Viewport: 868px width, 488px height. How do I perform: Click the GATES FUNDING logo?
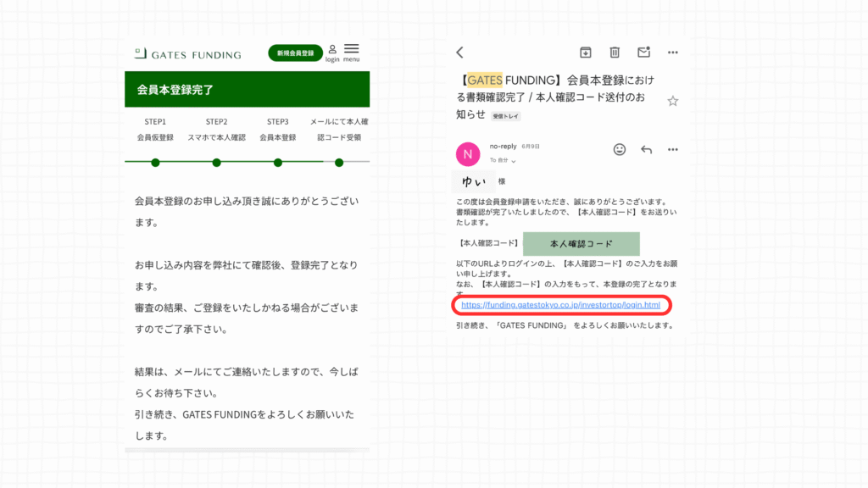coord(187,53)
